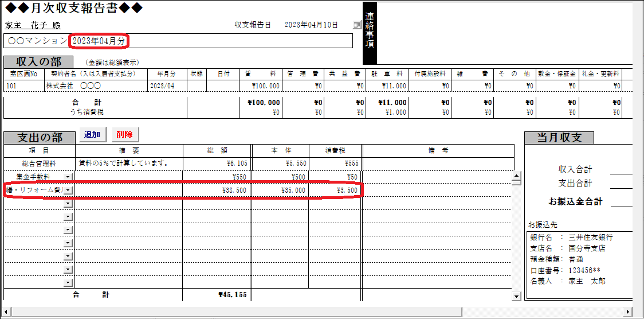This screenshot has height=319, width=644.
Task: Expand the 集金手数料 item dropdown
Action: pyautogui.click(x=68, y=177)
